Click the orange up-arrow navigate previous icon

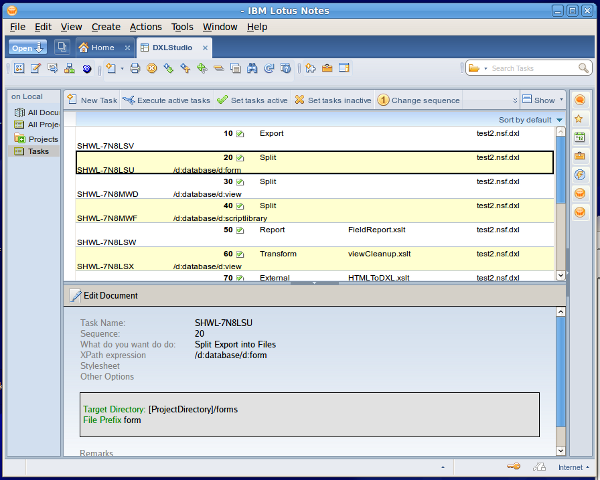[x=185, y=69]
